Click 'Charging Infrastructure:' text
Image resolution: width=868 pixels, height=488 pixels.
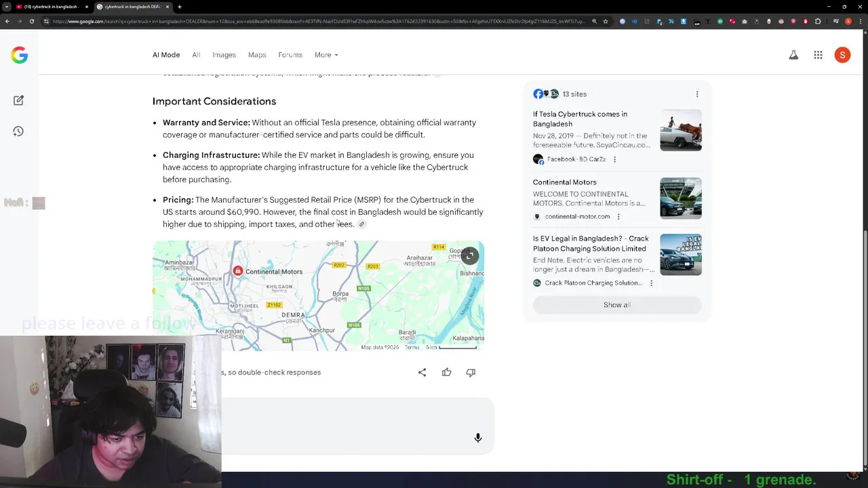211,155
